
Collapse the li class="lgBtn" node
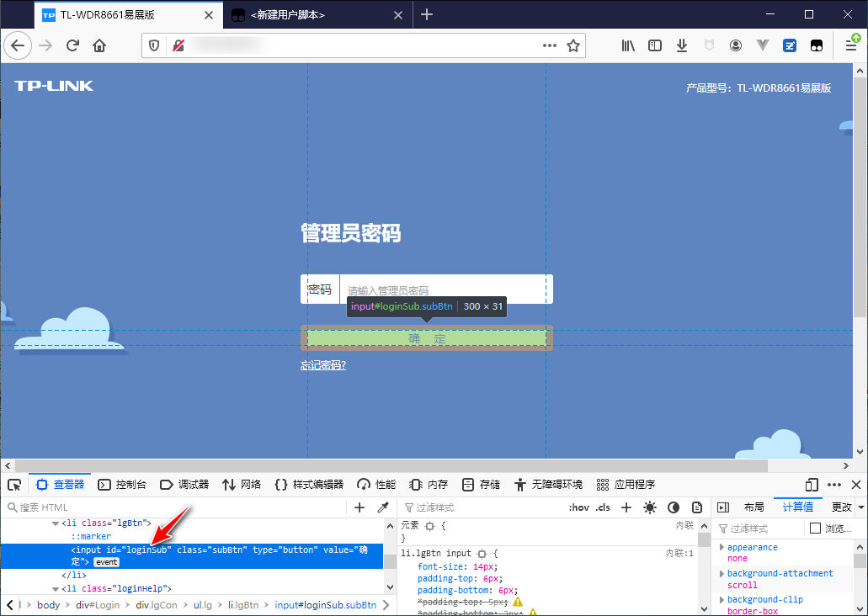(x=56, y=523)
